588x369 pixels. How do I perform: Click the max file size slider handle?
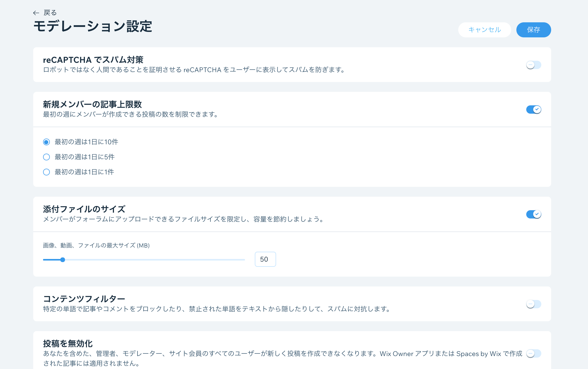point(63,259)
